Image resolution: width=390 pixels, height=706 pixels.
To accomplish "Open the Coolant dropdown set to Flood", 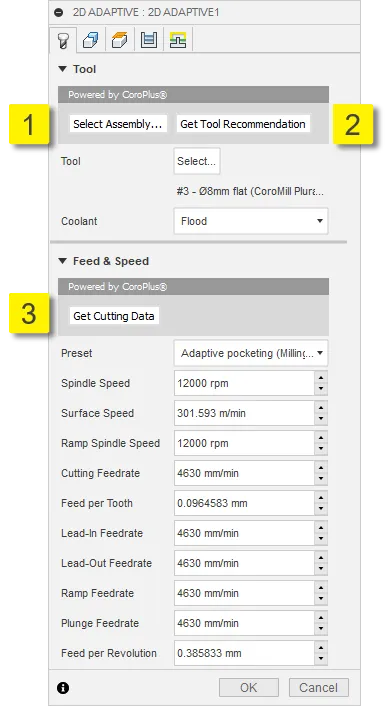I will click(251, 221).
